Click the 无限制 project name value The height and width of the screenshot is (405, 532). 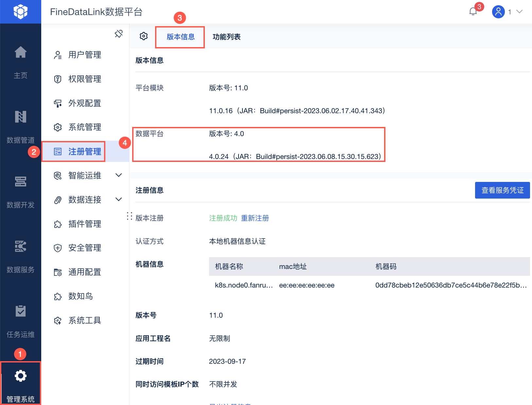tap(220, 339)
